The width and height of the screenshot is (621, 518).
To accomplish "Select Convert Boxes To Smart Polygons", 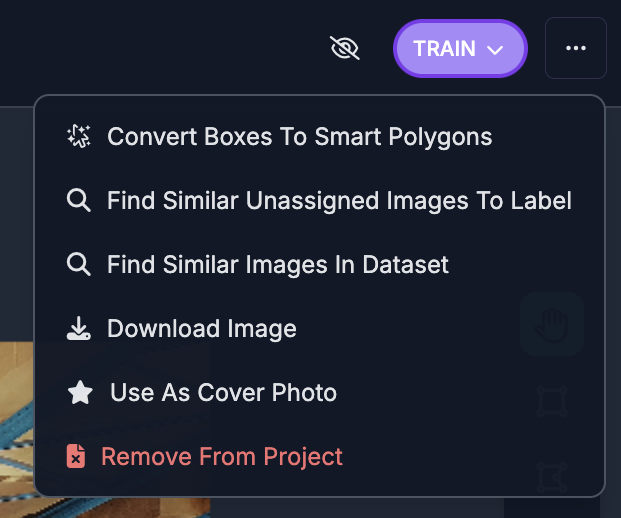I will click(x=299, y=137).
